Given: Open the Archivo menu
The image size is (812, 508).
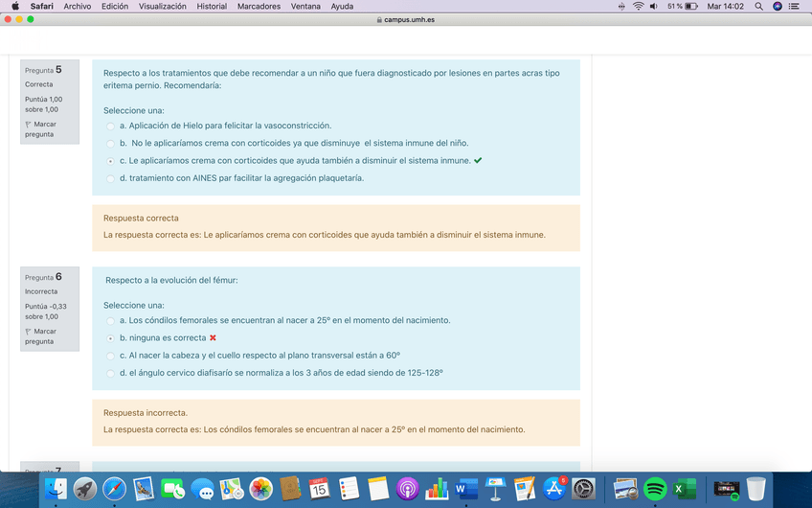Looking at the screenshot, I should coord(78,6).
